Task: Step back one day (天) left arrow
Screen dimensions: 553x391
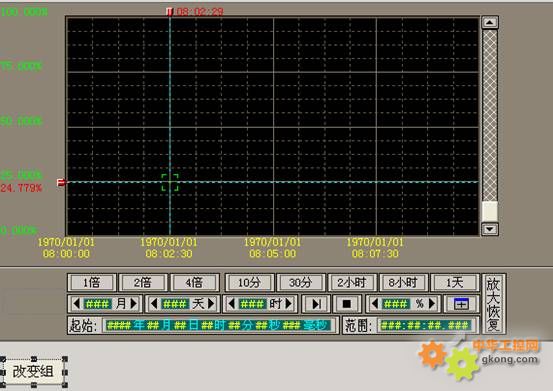Action: [154, 304]
